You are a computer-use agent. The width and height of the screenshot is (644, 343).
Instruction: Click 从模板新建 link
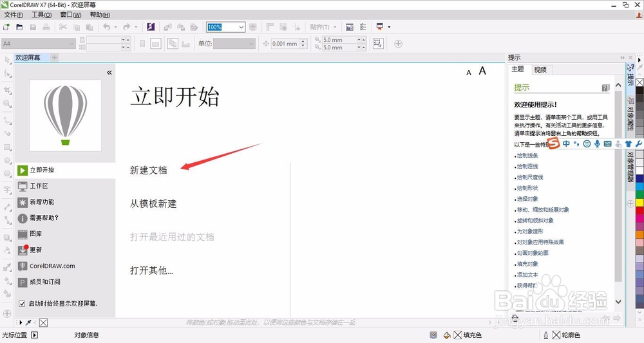click(x=153, y=203)
